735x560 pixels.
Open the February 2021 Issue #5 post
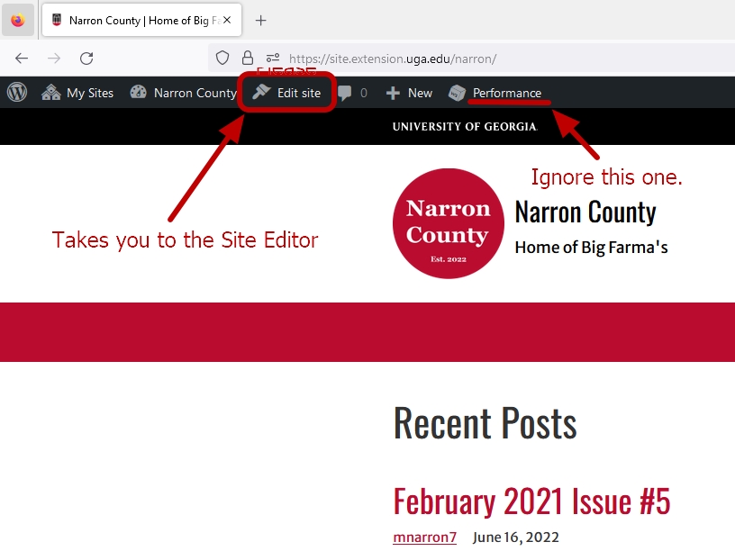click(x=531, y=501)
